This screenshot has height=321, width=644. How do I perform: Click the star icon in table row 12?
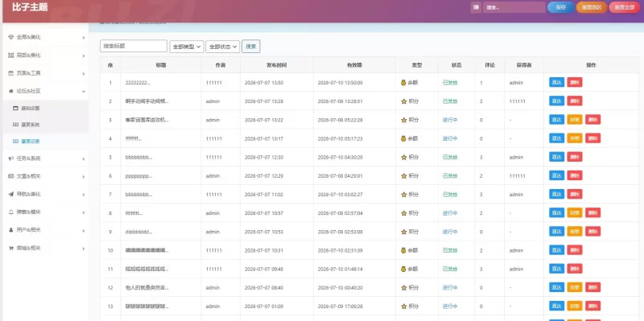[x=403, y=288]
